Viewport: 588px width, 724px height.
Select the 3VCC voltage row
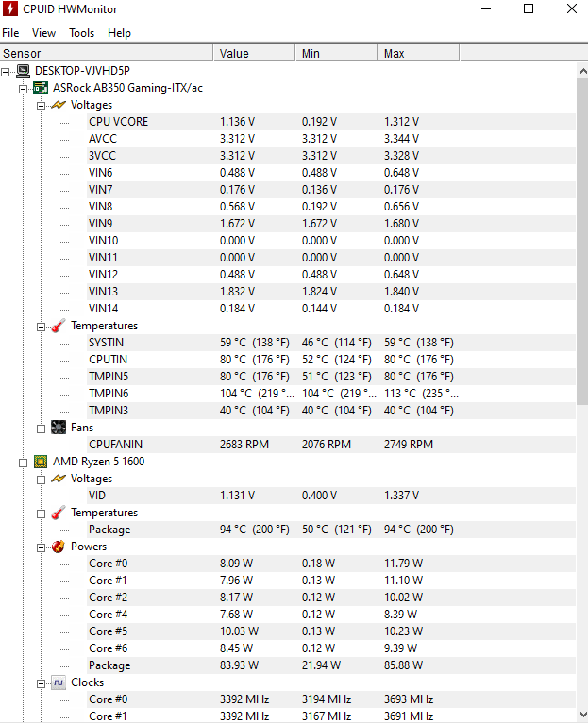[x=331, y=156]
